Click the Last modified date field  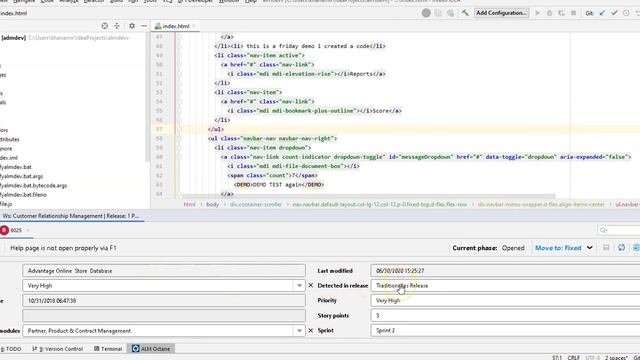505,271
